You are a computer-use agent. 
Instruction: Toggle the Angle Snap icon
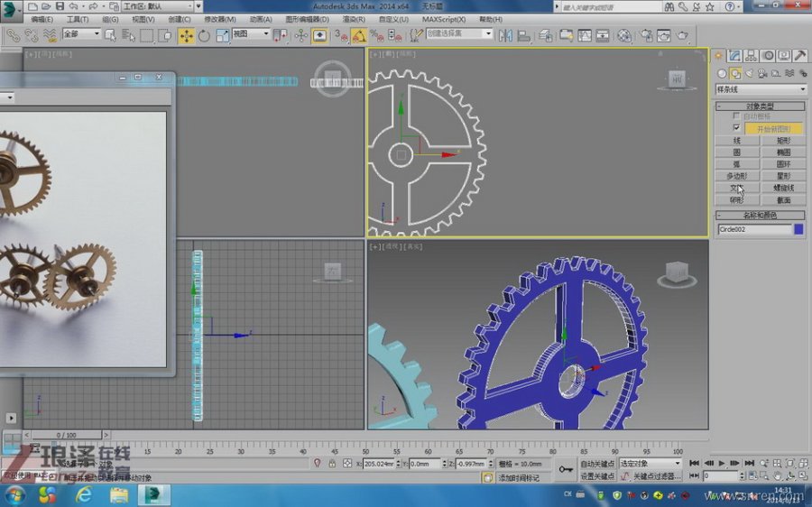tap(358, 36)
